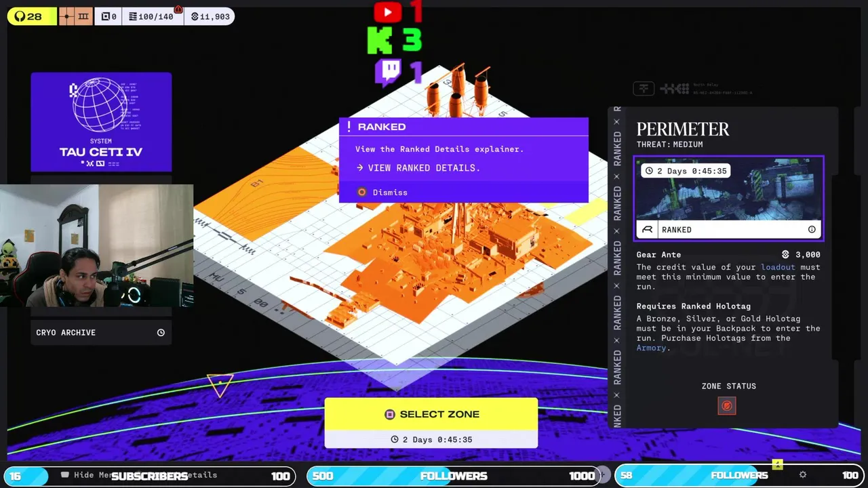Follow the loadout link in Gear Ante
This screenshot has height=488, width=868.
coord(778,267)
